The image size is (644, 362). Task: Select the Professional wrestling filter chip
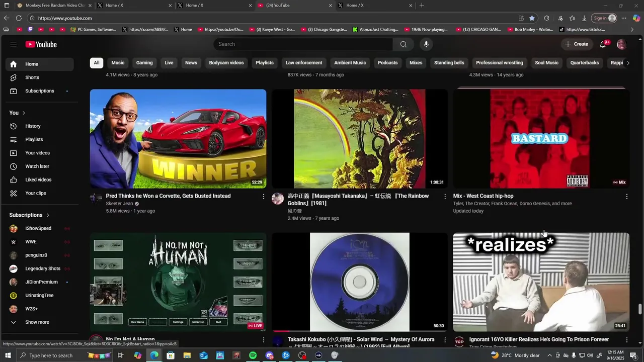(x=500, y=63)
